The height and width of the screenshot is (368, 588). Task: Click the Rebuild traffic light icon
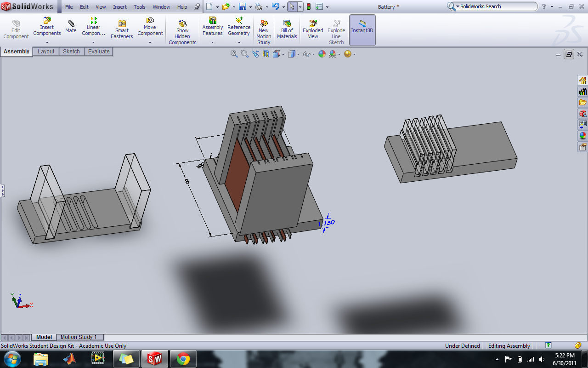(x=308, y=6)
